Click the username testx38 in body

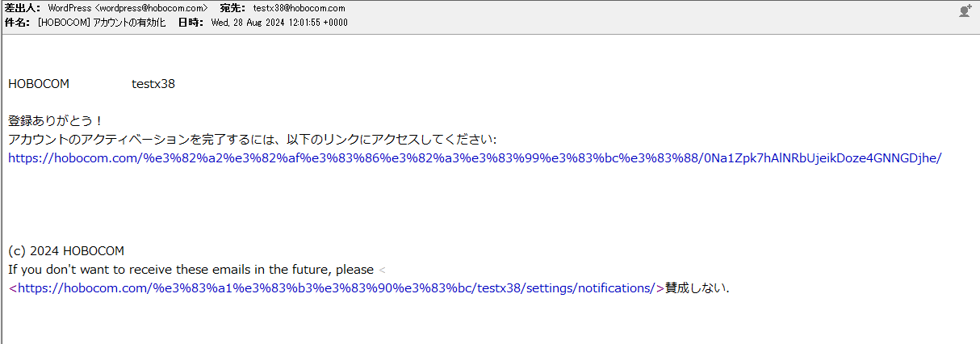(153, 84)
